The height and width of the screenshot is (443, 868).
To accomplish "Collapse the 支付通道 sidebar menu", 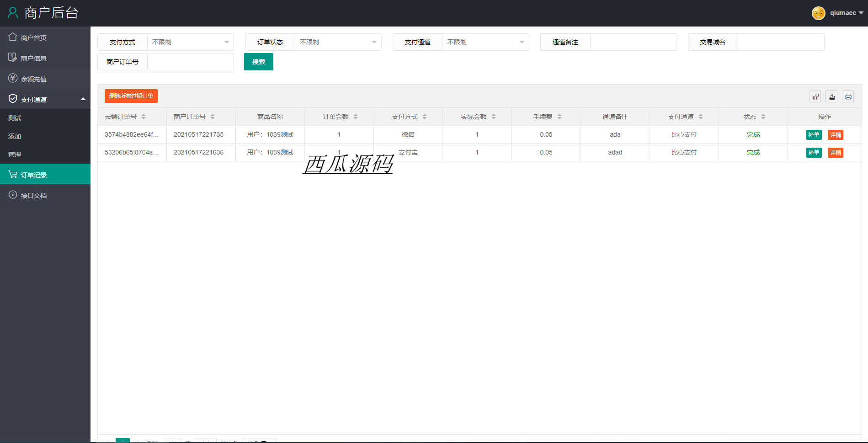I will click(x=45, y=99).
